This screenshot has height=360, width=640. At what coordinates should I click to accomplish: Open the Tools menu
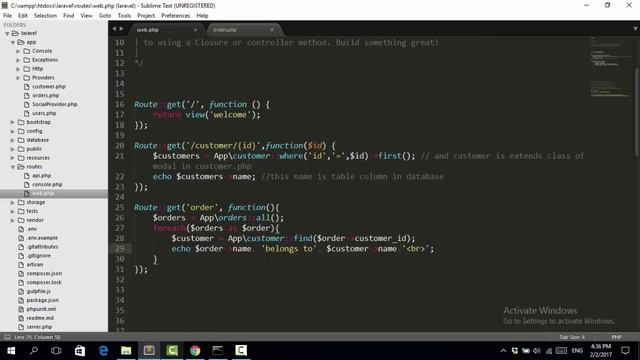[x=124, y=16]
